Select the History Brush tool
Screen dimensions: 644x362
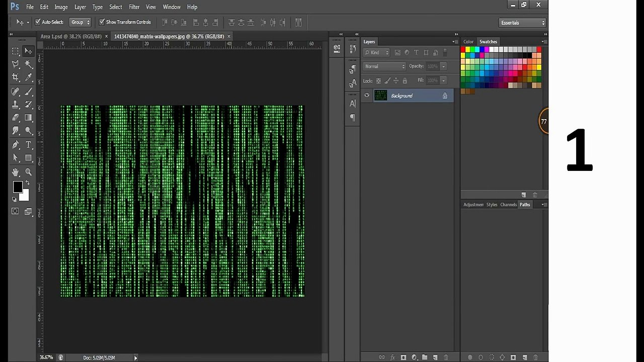[29, 105]
